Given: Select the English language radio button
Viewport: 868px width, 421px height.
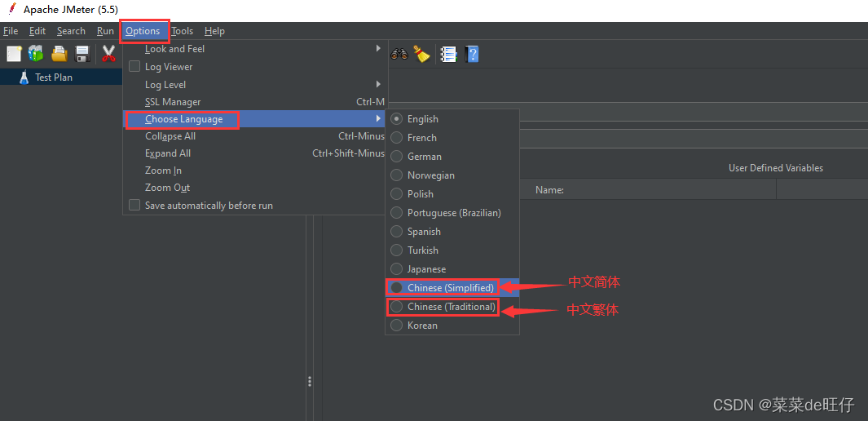Looking at the screenshot, I should (396, 119).
